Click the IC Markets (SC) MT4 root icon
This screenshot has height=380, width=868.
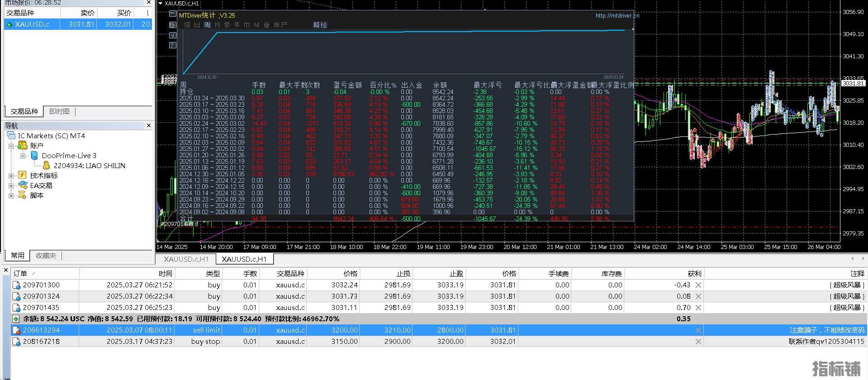point(11,136)
